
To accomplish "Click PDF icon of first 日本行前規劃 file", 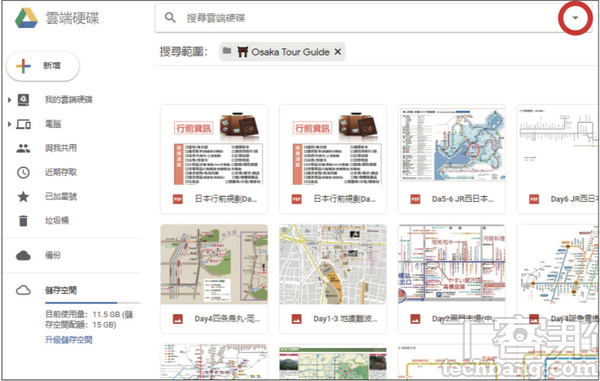I will [178, 199].
